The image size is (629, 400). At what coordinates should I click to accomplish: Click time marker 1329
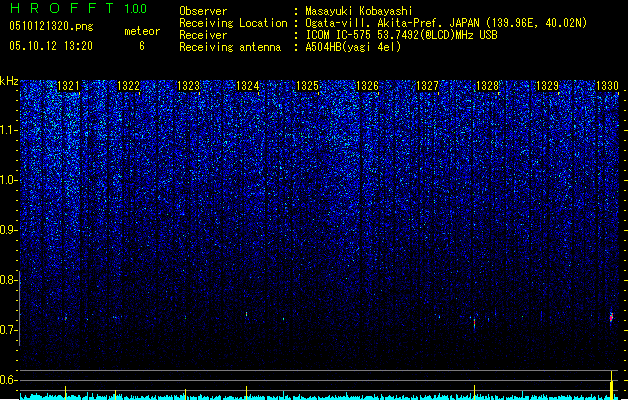(x=547, y=86)
